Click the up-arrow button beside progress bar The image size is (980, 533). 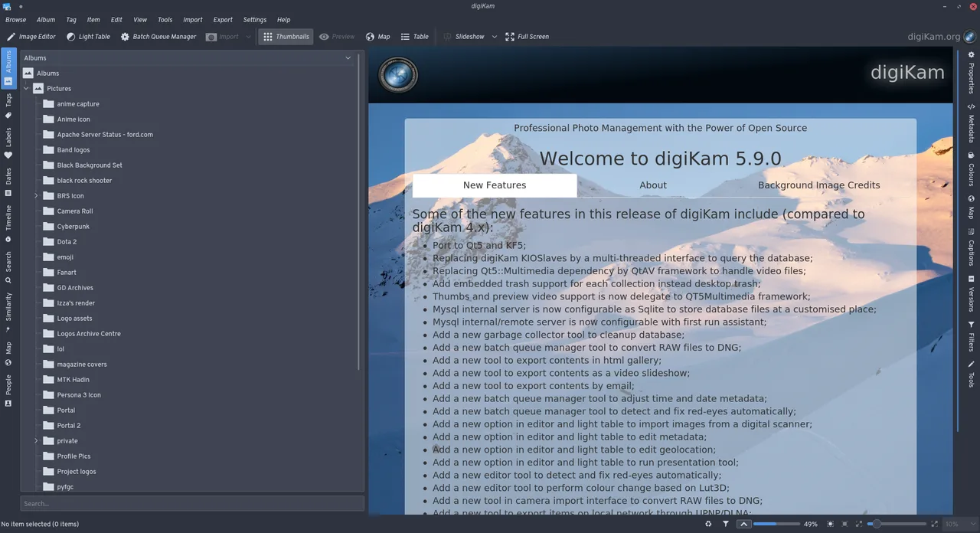click(x=743, y=524)
